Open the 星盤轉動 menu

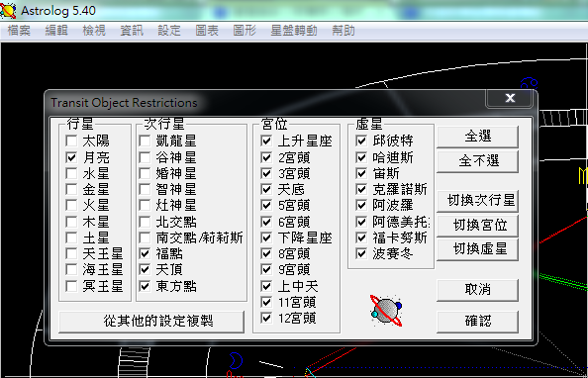pos(294,31)
